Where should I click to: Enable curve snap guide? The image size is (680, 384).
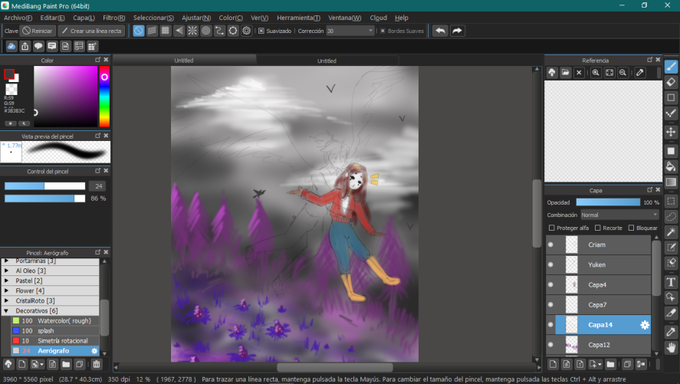point(219,31)
